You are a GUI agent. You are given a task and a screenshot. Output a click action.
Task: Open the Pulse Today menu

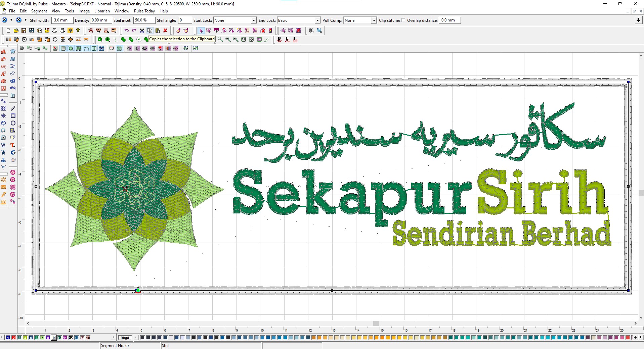coord(144,11)
